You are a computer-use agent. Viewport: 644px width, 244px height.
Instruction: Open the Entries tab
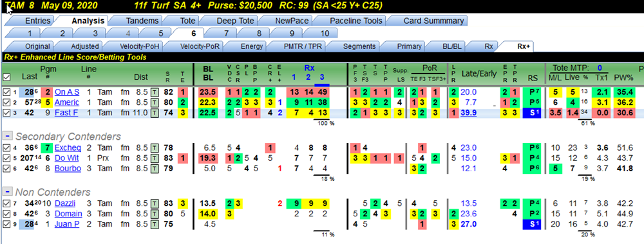pos(37,21)
